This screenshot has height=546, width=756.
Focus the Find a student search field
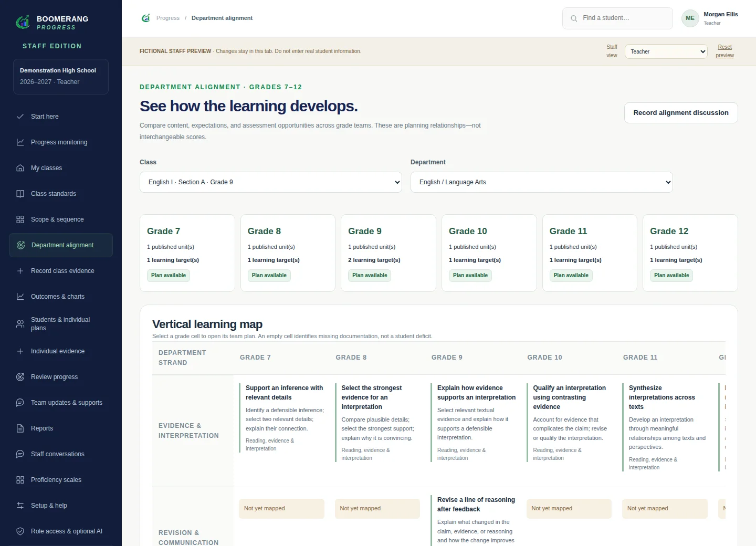(617, 18)
